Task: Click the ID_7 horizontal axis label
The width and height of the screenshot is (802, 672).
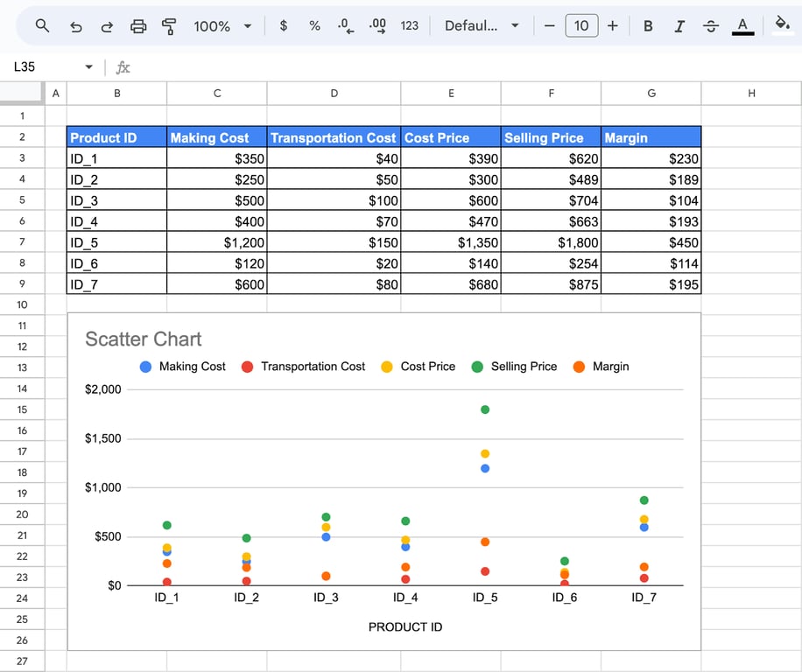Action: [x=644, y=598]
